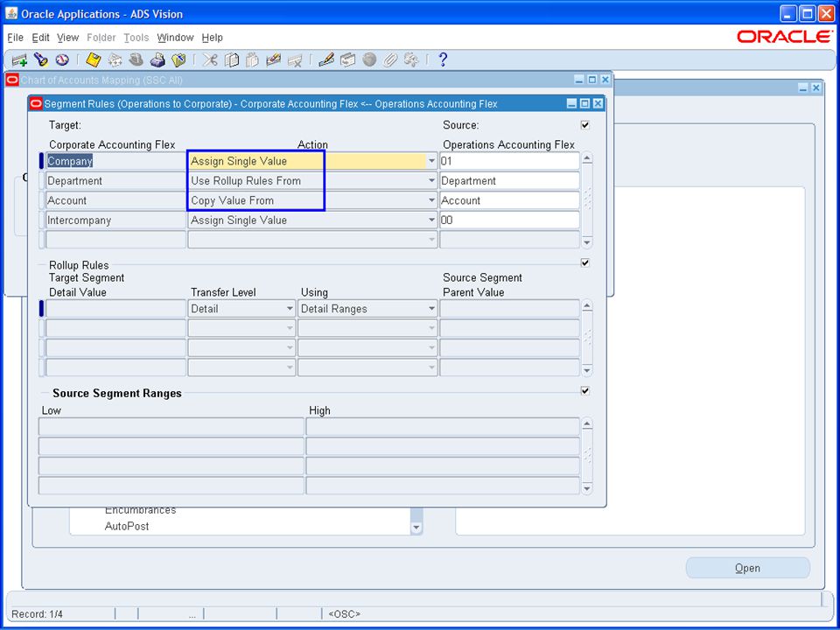Screen dimensions: 840x630
Task: Click the Intercompany target segment field
Action: coord(115,220)
